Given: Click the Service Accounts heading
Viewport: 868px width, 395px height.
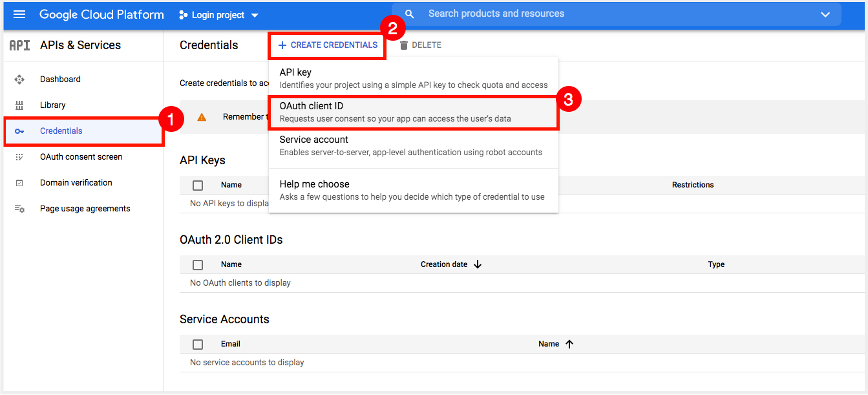Looking at the screenshot, I should [224, 319].
